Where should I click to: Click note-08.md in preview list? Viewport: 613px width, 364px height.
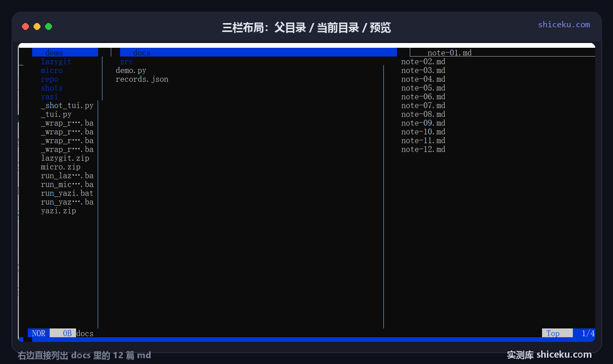point(423,114)
